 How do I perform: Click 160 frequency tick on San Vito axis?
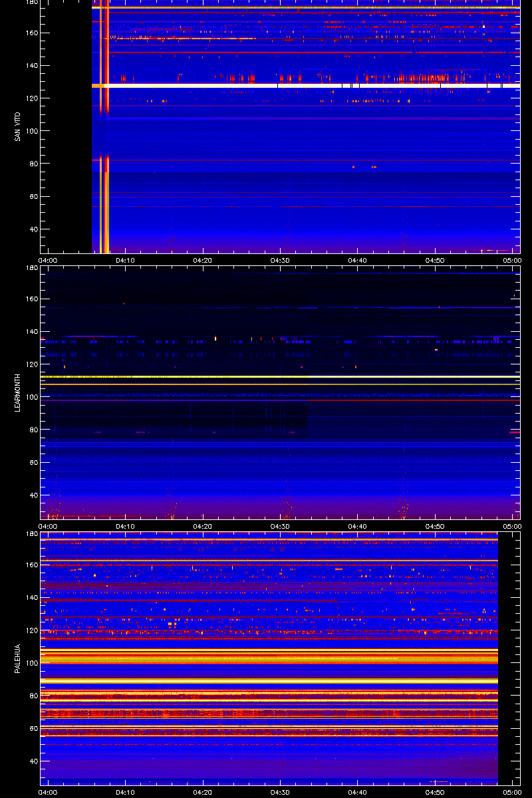point(31,33)
